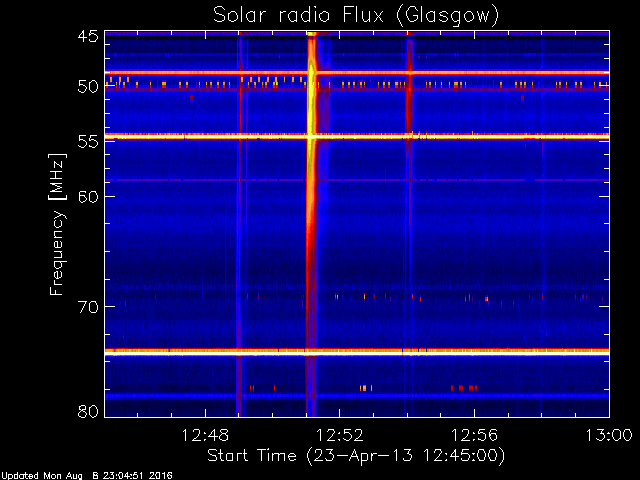Click the 50 frequency tick label

88,87
